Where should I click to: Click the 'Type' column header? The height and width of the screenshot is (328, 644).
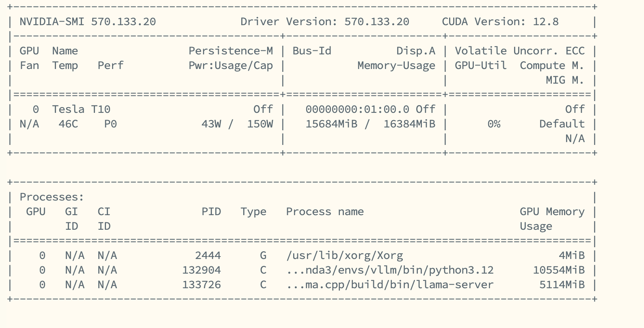(x=253, y=211)
